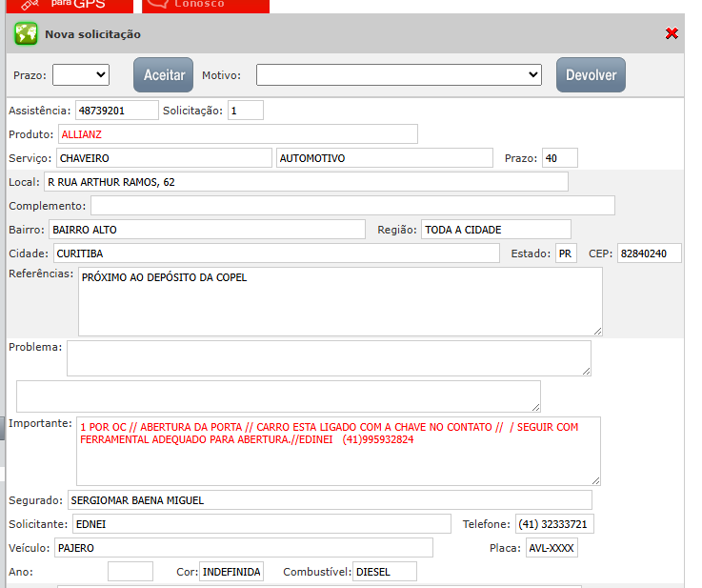Click the Aceitar button
The height and width of the screenshot is (588, 702).
click(164, 74)
